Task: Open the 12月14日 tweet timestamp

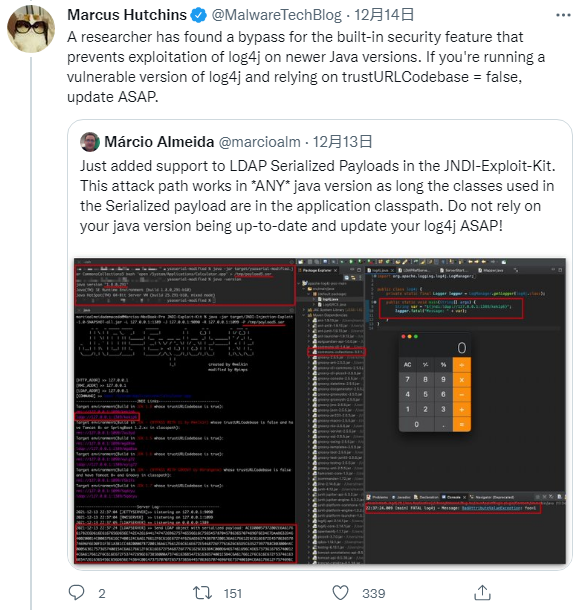Action: 384,15
